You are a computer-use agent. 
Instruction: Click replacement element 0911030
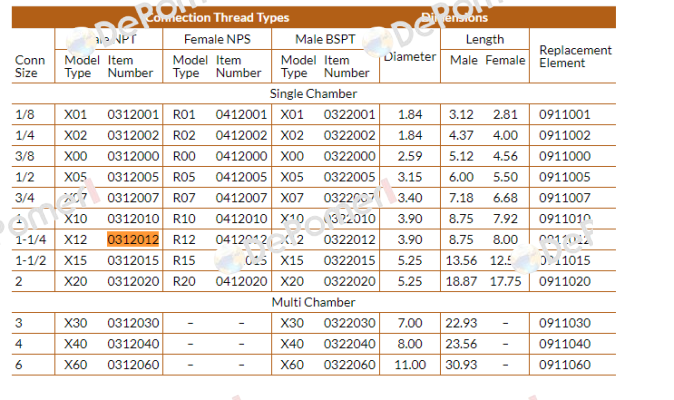[565, 323]
